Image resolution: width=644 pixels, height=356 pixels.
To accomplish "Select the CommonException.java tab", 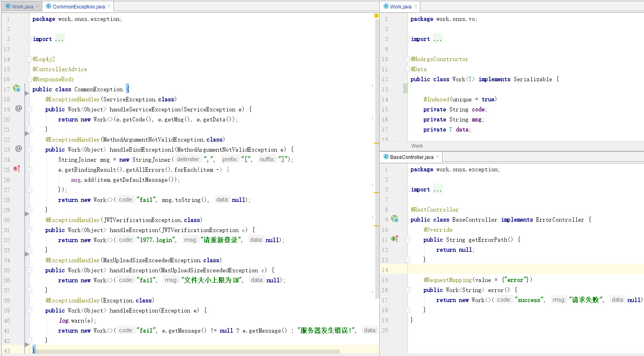I will coord(78,6).
